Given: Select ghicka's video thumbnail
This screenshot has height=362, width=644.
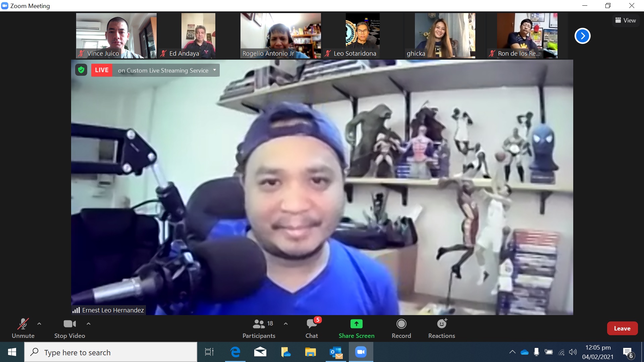Looking at the screenshot, I should coord(445,35).
